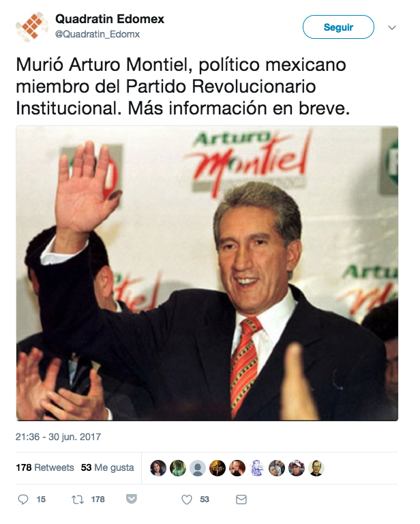Image resolution: width=420 pixels, height=524 pixels.
Task: View the 178 Retweets list
Action: pos(45,467)
